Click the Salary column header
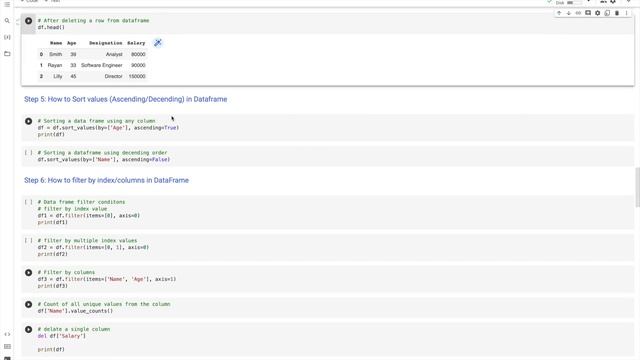640x360 pixels. point(136,43)
